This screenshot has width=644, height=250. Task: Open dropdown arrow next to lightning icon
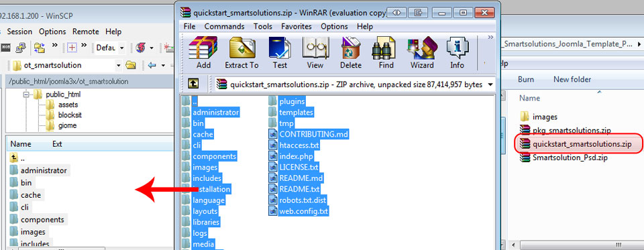pyautogui.click(x=151, y=48)
